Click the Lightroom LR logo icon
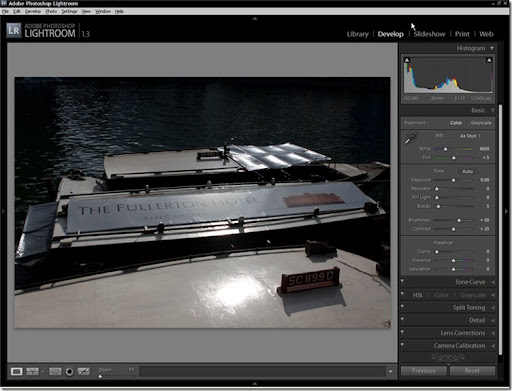The image size is (512, 391). coord(14,31)
